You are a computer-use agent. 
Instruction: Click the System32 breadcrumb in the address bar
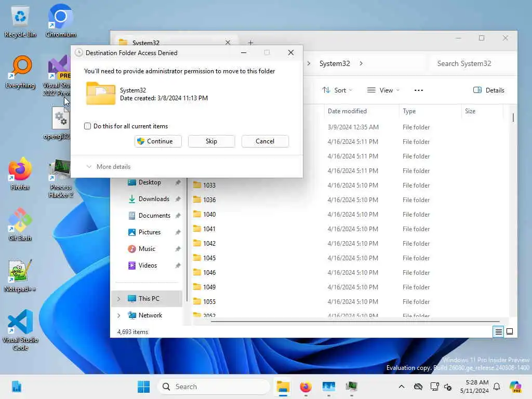(x=335, y=63)
